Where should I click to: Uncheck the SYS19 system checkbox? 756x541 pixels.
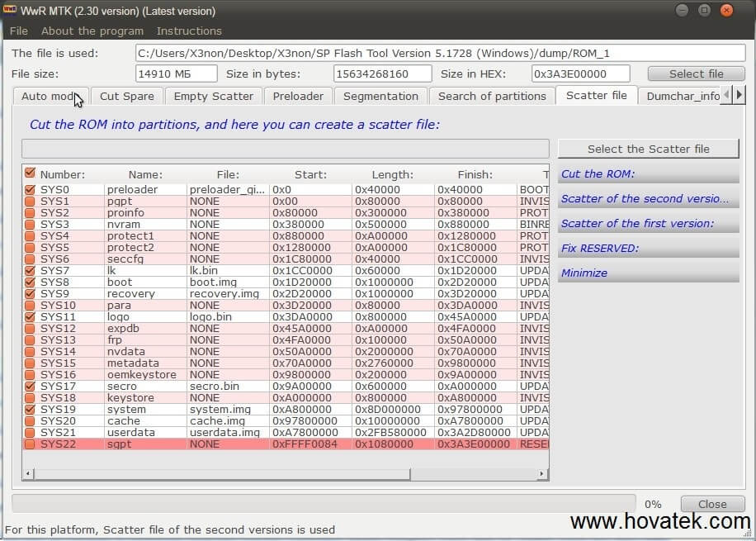click(30, 410)
